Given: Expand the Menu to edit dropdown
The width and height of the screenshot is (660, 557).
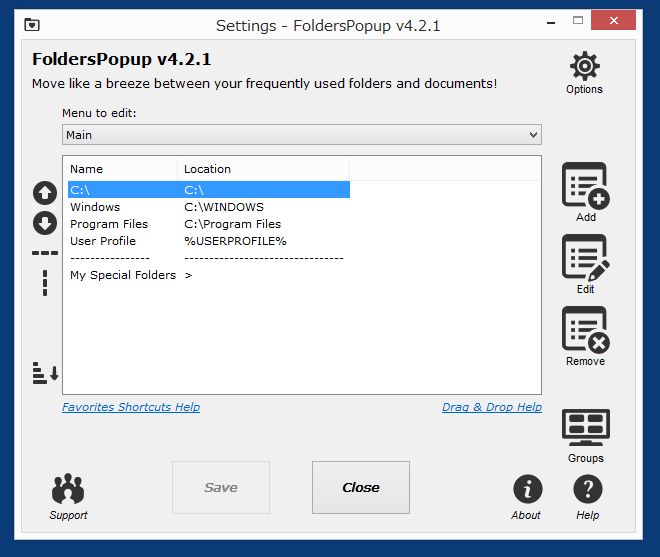Looking at the screenshot, I should [302, 135].
